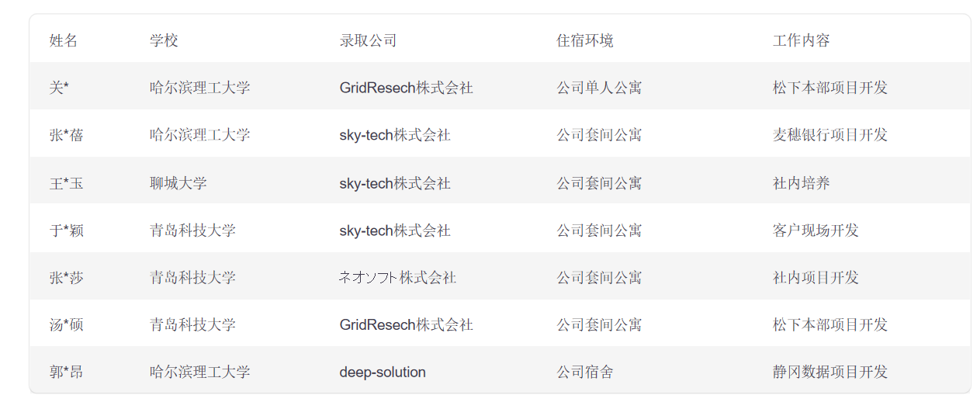The height and width of the screenshot is (402, 980).
Task: Click the name 于*颖
Action: pyautogui.click(x=66, y=230)
